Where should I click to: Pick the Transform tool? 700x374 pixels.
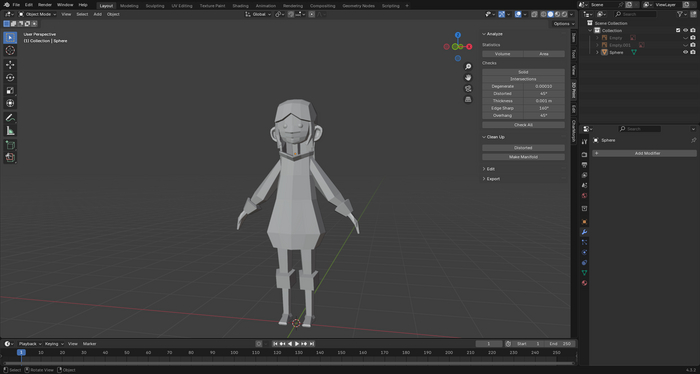click(x=10, y=103)
